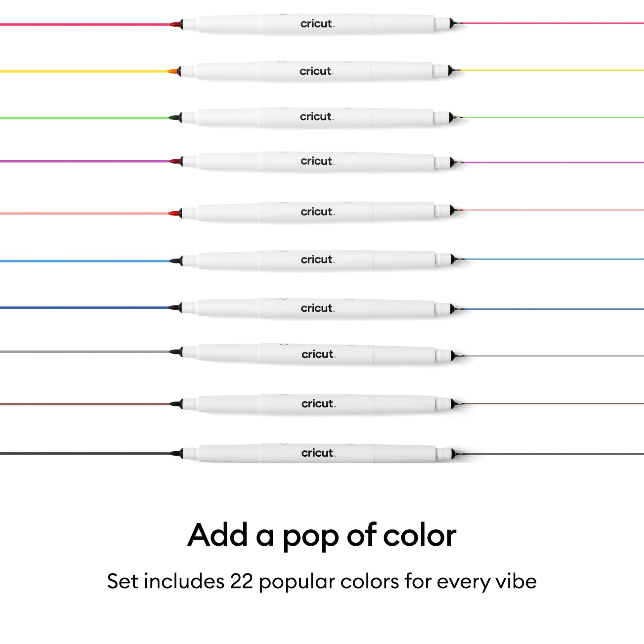Click the cricut logo on the yellow-line pen
This screenshot has width=644, height=644.
point(316,71)
